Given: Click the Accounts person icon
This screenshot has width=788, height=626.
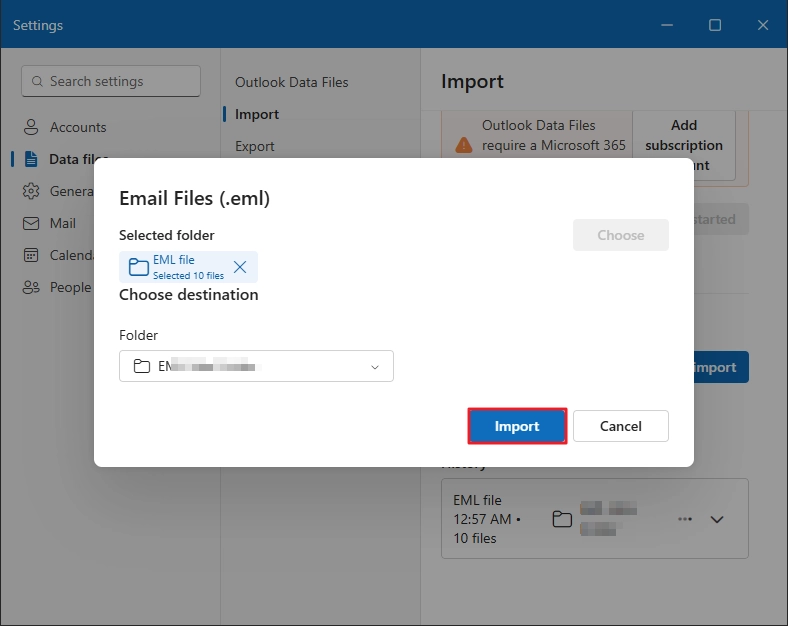Looking at the screenshot, I should (31, 127).
